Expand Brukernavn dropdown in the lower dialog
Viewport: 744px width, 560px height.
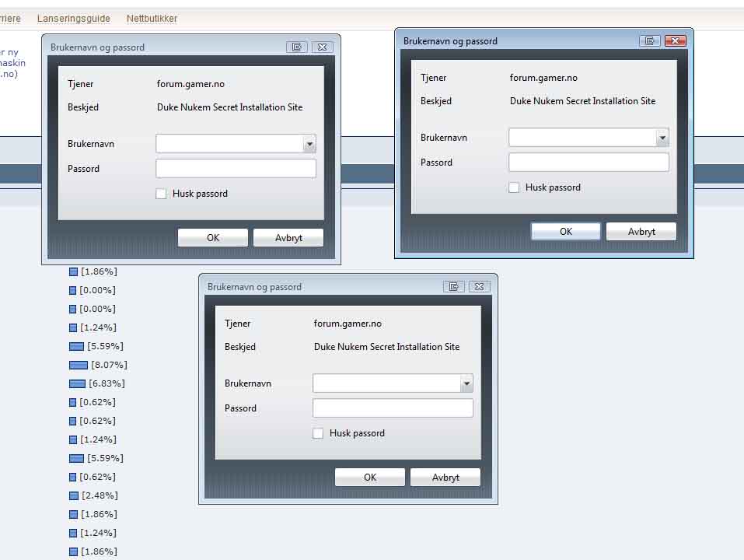pos(466,383)
